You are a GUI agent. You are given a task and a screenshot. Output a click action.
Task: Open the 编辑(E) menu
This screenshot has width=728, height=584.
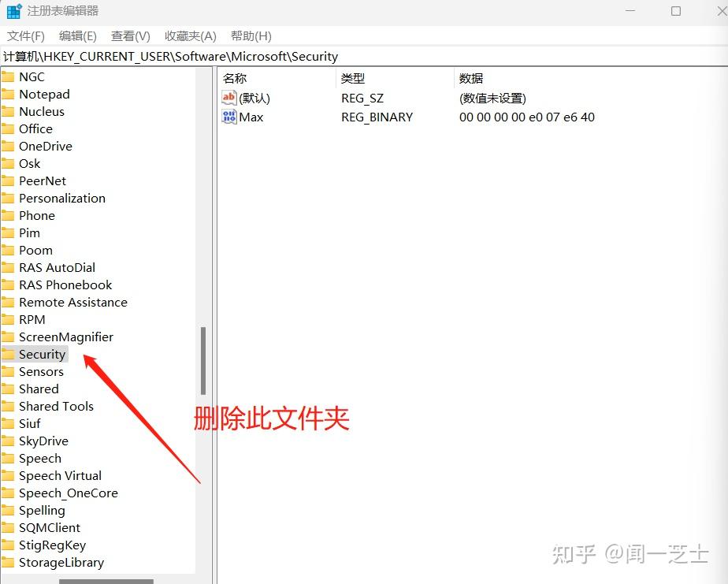pos(76,35)
